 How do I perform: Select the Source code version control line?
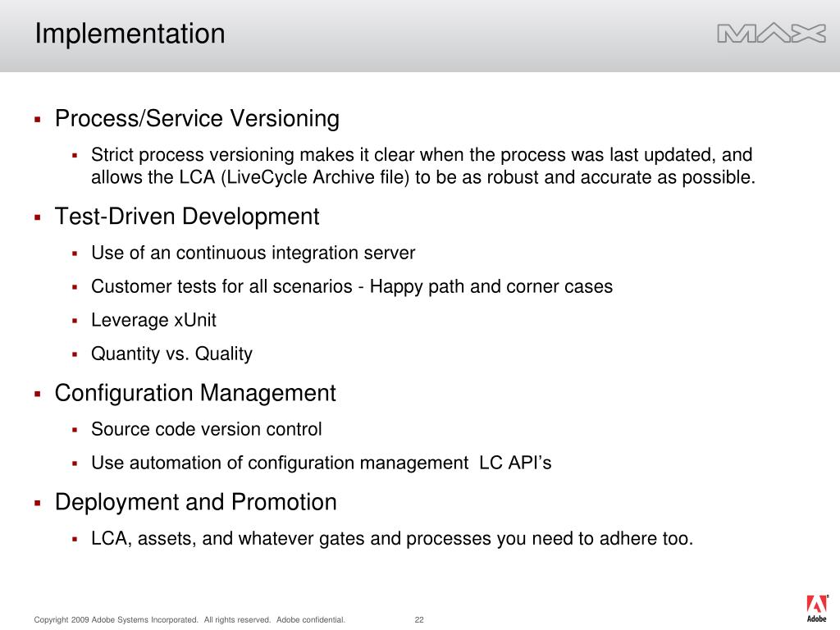[206, 429]
